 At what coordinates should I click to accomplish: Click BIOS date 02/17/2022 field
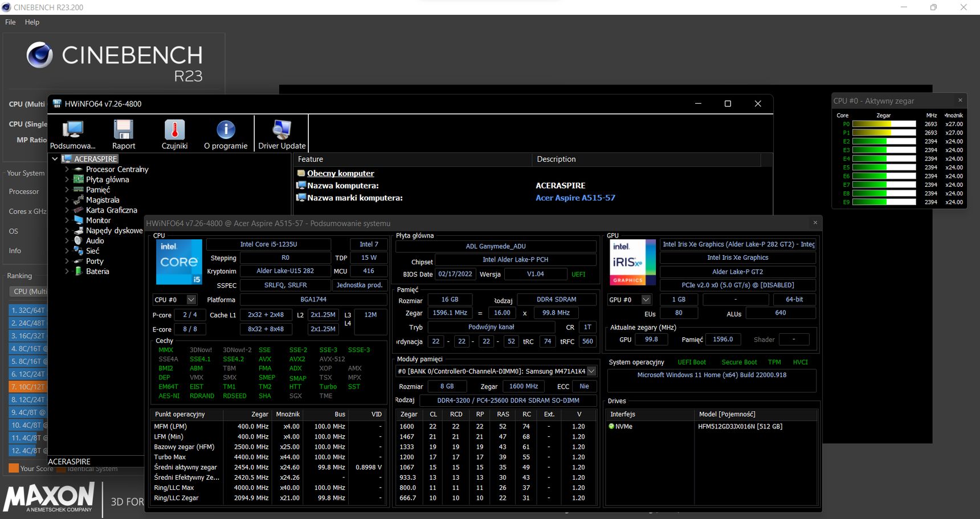click(x=455, y=274)
